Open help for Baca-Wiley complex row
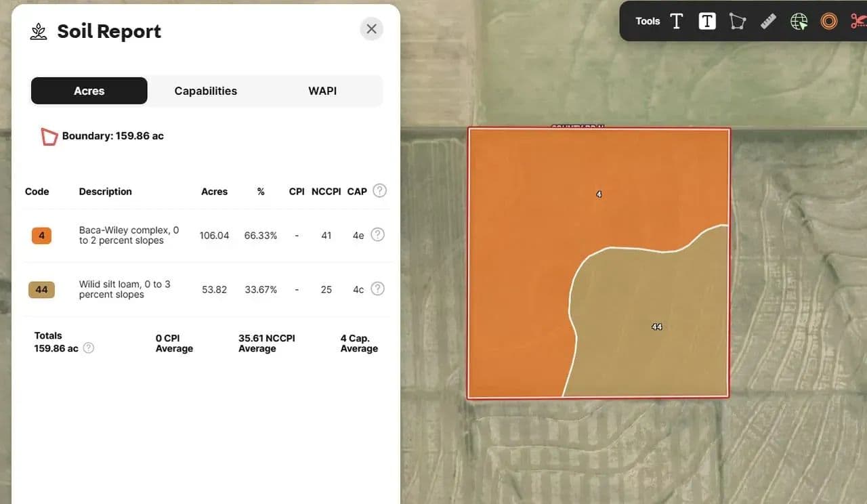867x504 pixels. click(x=378, y=234)
